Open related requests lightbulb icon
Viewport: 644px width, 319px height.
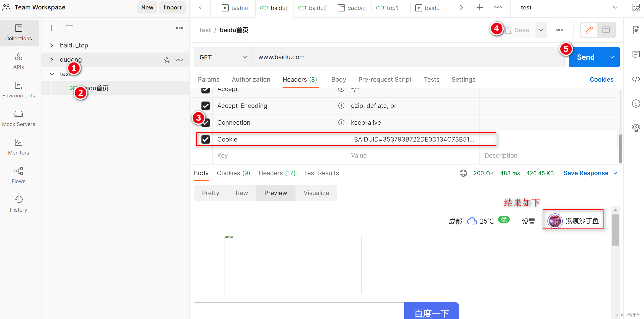[x=636, y=128]
